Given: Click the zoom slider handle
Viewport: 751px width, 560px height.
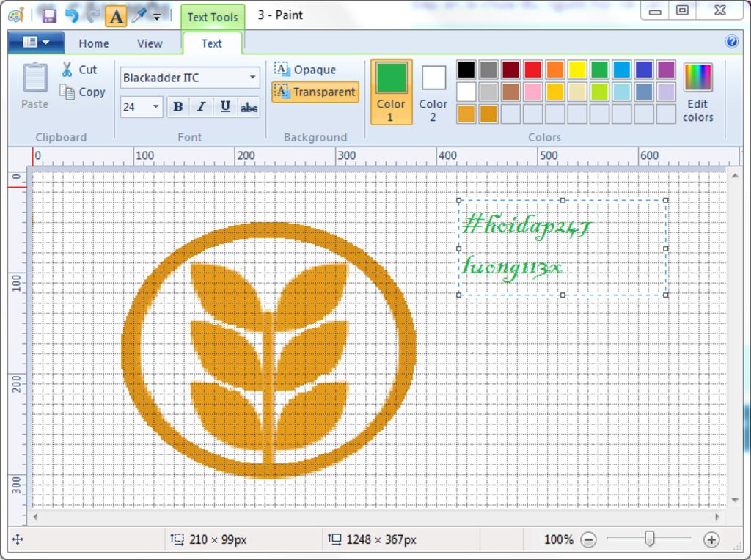Looking at the screenshot, I should pos(650,539).
